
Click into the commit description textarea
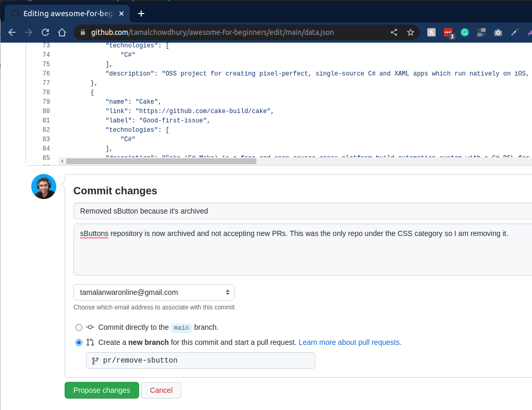[303, 250]
